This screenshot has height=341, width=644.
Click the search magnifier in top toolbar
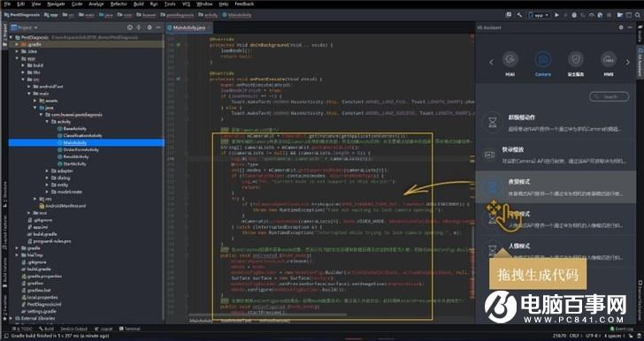coord(637,15)
